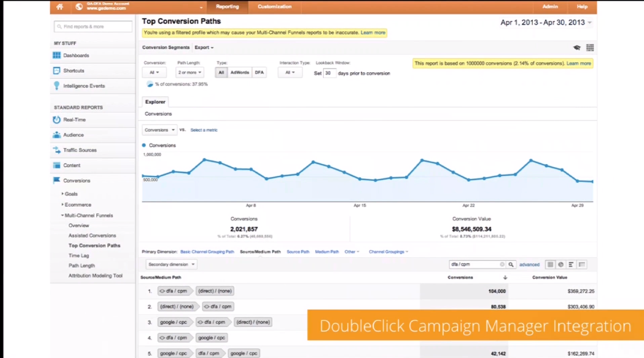Screen dimensions: 644x358
Task: Open the Apr 2013 date range picker
Action: (x=546, y=23)
